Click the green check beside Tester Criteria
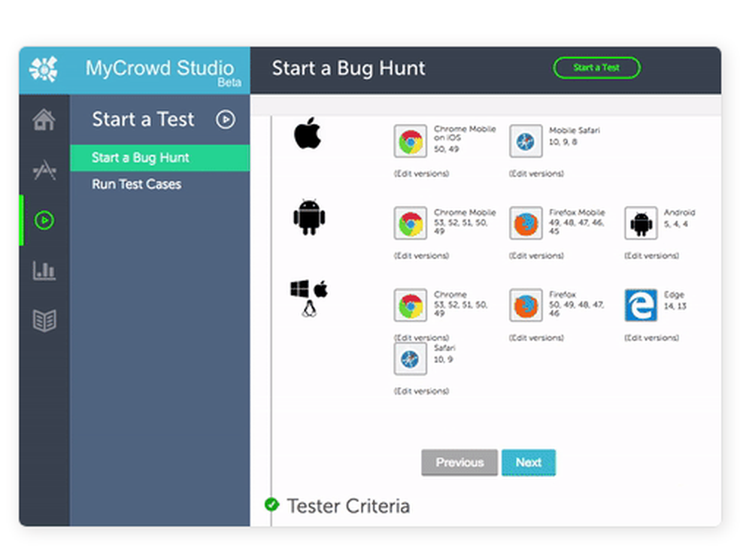Screen dimensions: 752x560 click(272, 504)
